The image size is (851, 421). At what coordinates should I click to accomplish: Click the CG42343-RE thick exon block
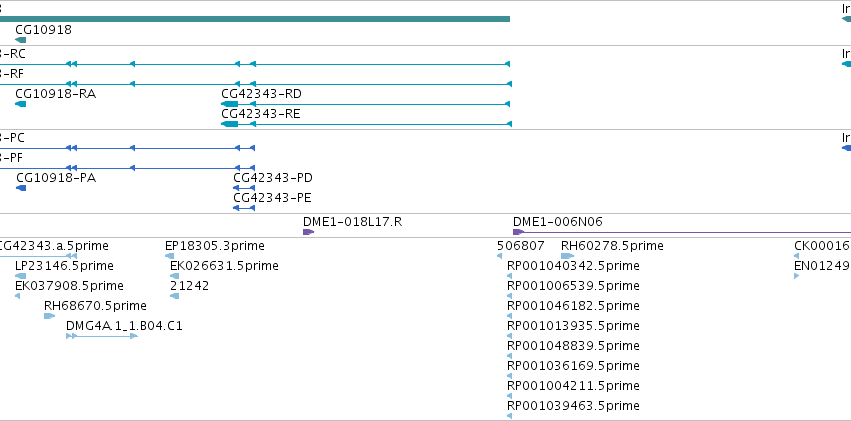(x=230, y=124)
